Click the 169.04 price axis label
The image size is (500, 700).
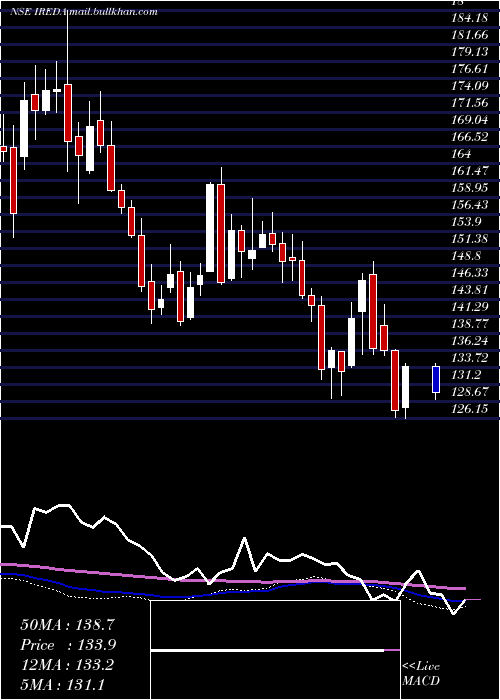tap(470, 120)
